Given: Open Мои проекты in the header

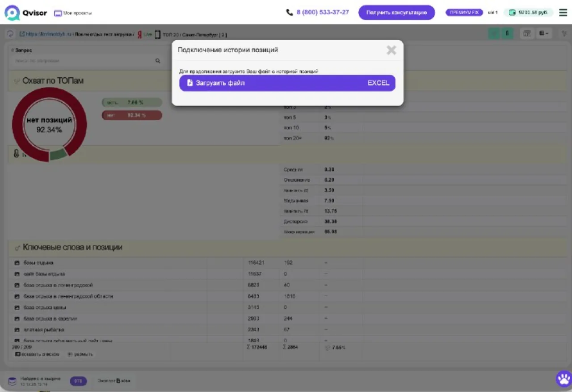Looking at the screenshot, I should (73, 13).
